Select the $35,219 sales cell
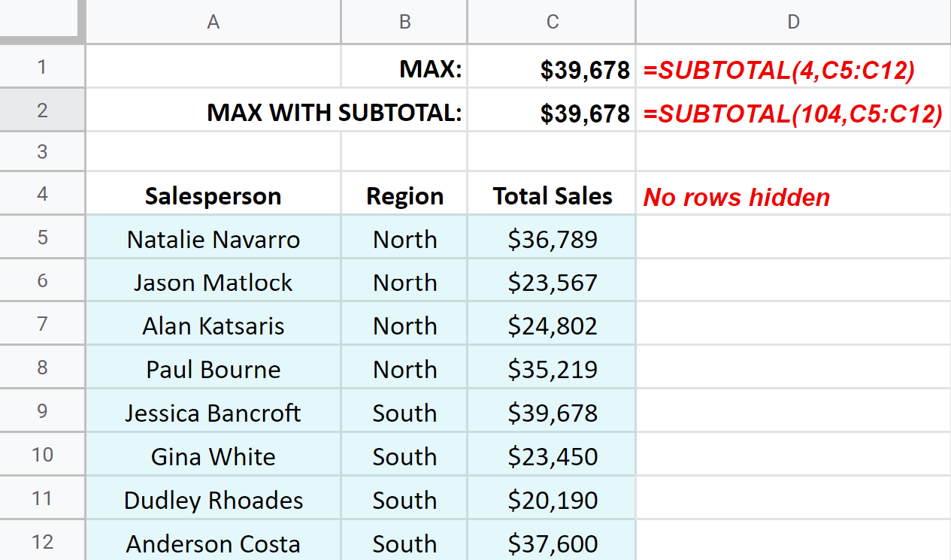The width and height of the screenshot is (951, 560). (x=552, y=368)
